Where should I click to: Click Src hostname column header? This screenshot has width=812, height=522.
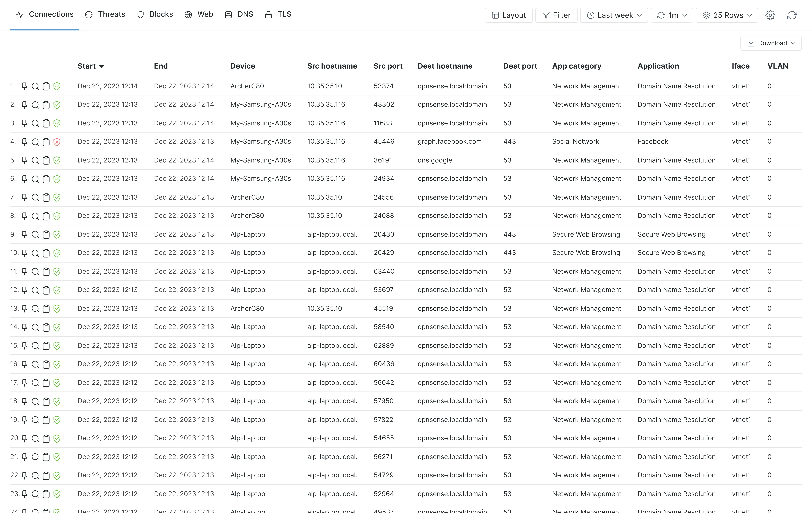point(332,66)
